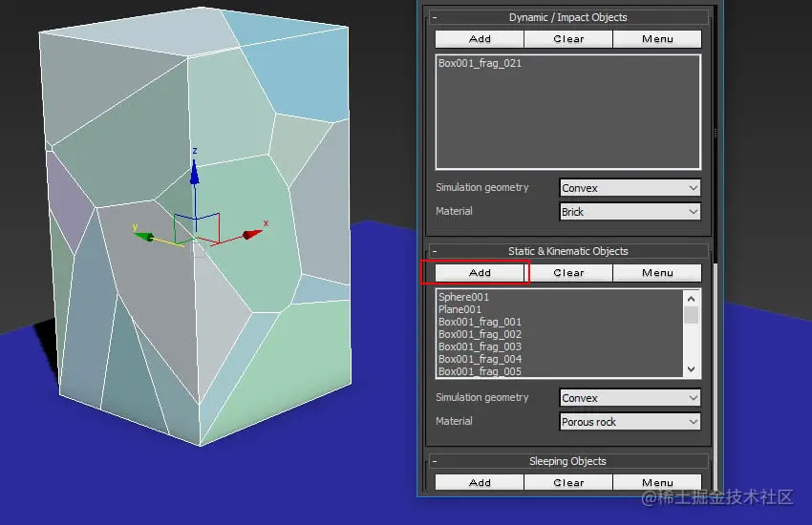This screenshot has height=525, width=812.
Task: Add objects to Sleeping Objects list
Action: [x=480, y=482]
